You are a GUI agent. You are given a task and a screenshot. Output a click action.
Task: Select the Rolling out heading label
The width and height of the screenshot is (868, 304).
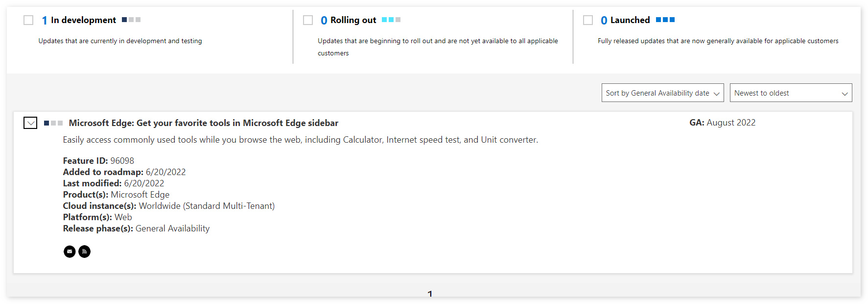(x=353, y=20)
